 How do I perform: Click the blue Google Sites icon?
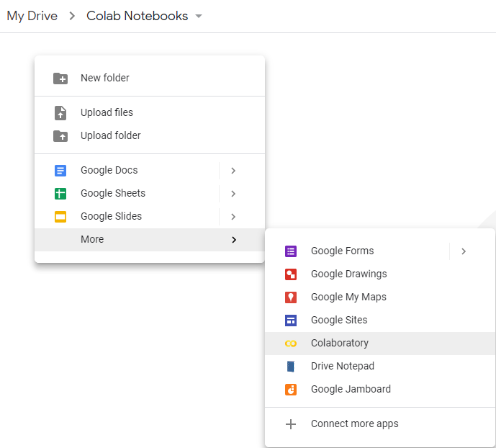[291, 321]
